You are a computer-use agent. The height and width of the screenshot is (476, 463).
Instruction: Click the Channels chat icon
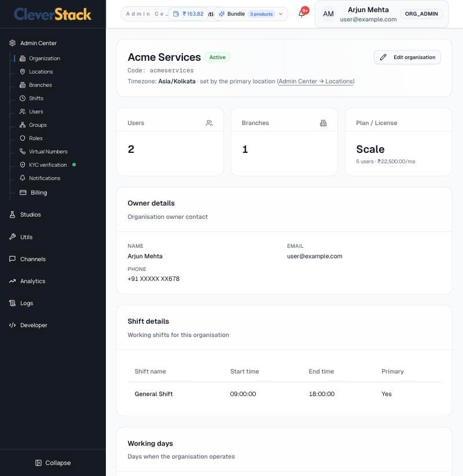coord(12,259)
